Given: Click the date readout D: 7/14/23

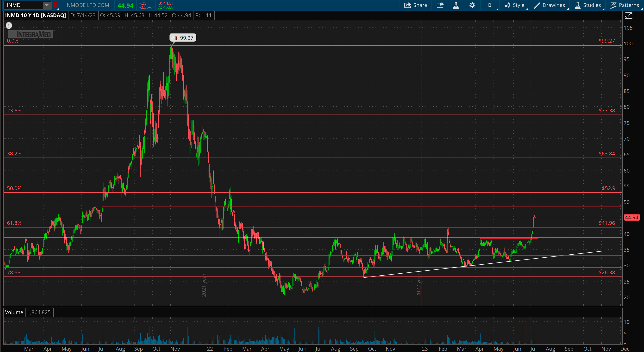Looking at the screenshot, I should [83, 15].
